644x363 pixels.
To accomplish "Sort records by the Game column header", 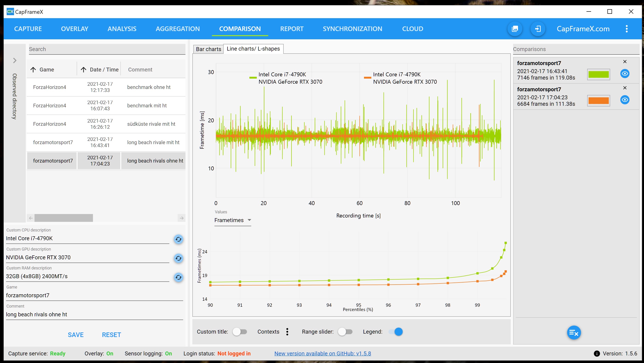I will 46,70.
